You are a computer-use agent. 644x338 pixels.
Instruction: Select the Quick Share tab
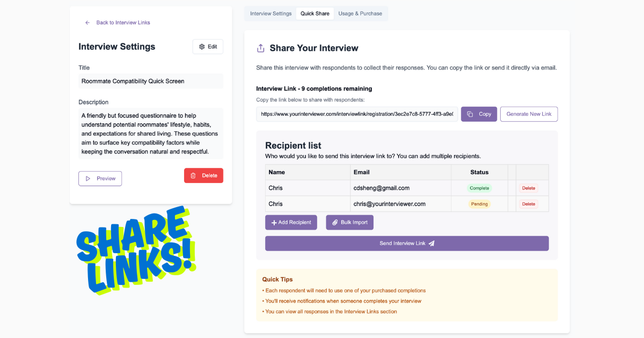tap(315, 13)
